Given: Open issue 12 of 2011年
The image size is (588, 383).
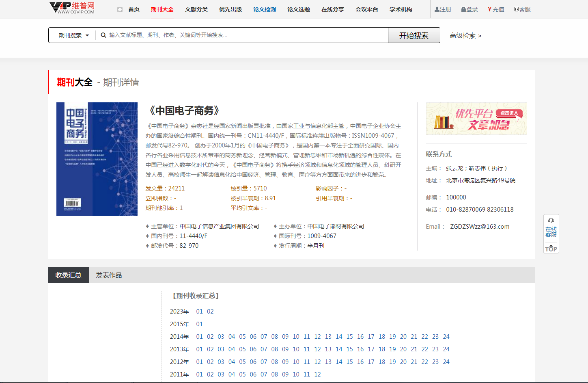Looking at the screenshot, I should click(x=317, y=374).
